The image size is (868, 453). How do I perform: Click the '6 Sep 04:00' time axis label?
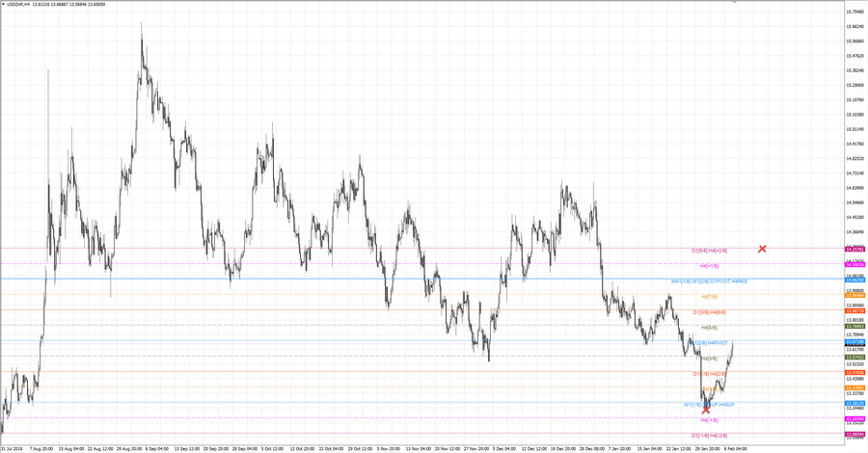[x=156, y=448]
